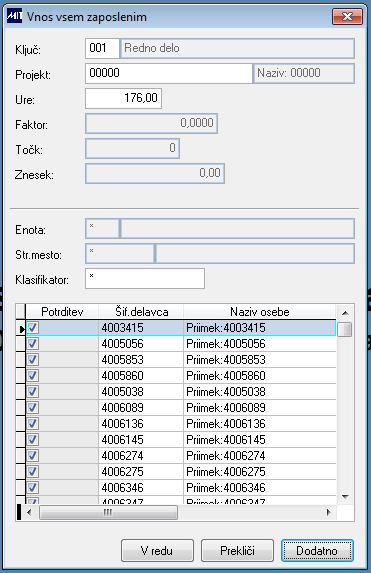This screenshot has height=573, width=371.
Task: Uncheck Potrditev for worker 4006274
Action: pos(33,456)
